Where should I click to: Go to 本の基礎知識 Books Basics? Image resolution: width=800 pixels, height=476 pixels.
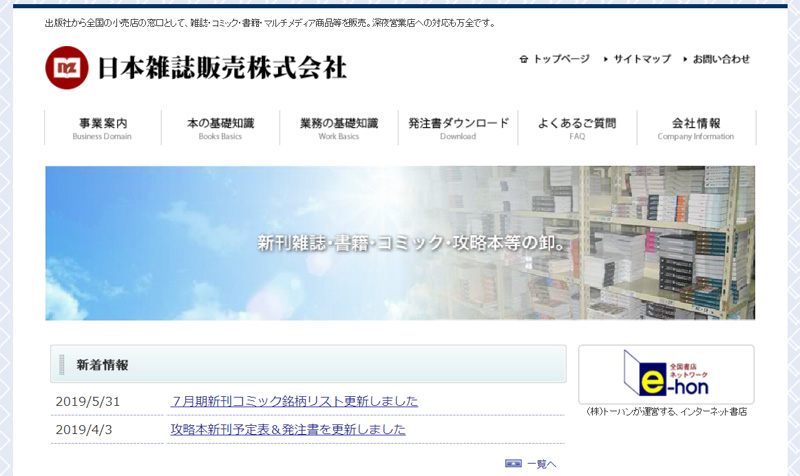(220, 128)
